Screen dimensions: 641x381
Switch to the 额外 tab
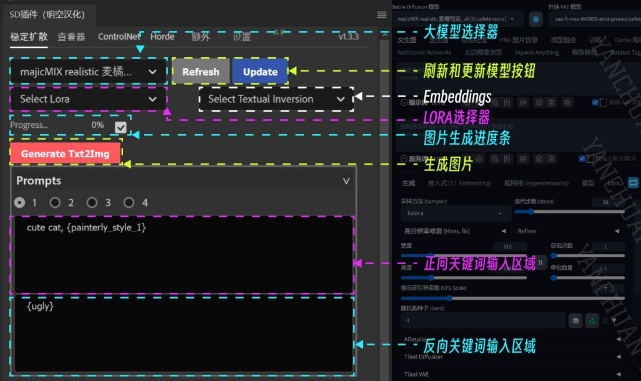[x=201, y=37]
